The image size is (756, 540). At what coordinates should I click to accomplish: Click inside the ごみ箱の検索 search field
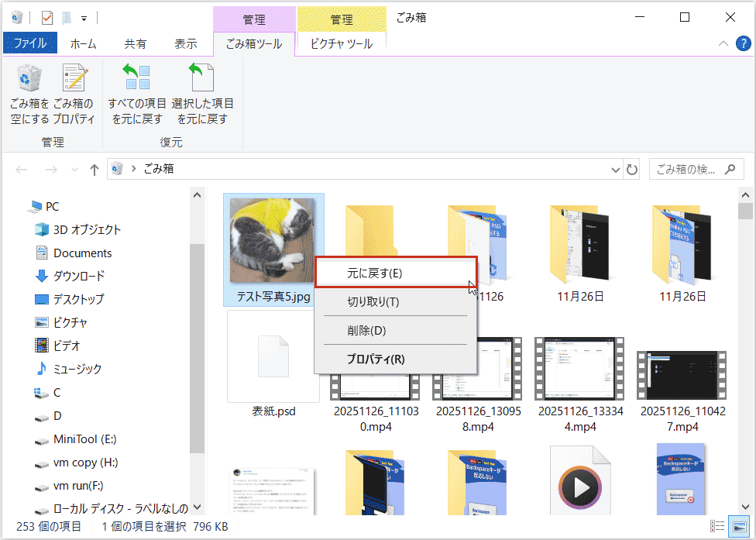click(x=686, y=169)
